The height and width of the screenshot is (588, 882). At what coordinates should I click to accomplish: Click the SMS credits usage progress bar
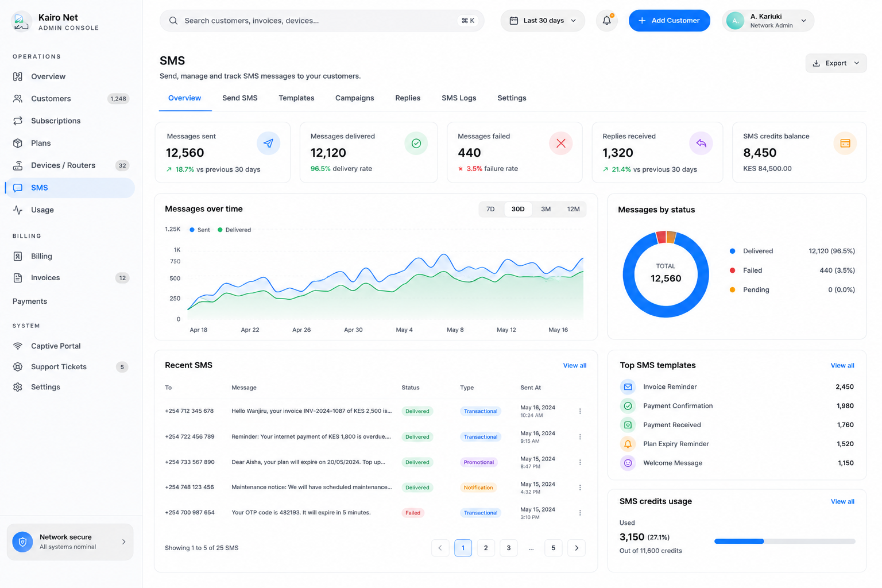point(784,541)
